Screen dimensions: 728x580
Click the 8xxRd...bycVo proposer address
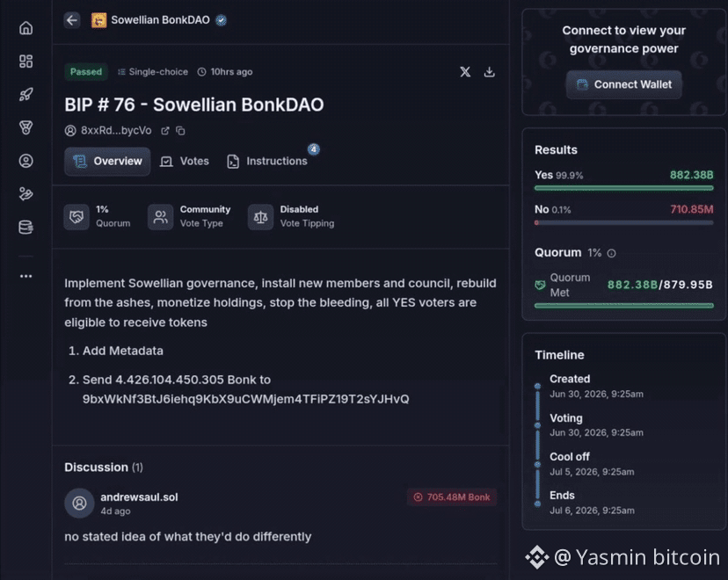116,131
